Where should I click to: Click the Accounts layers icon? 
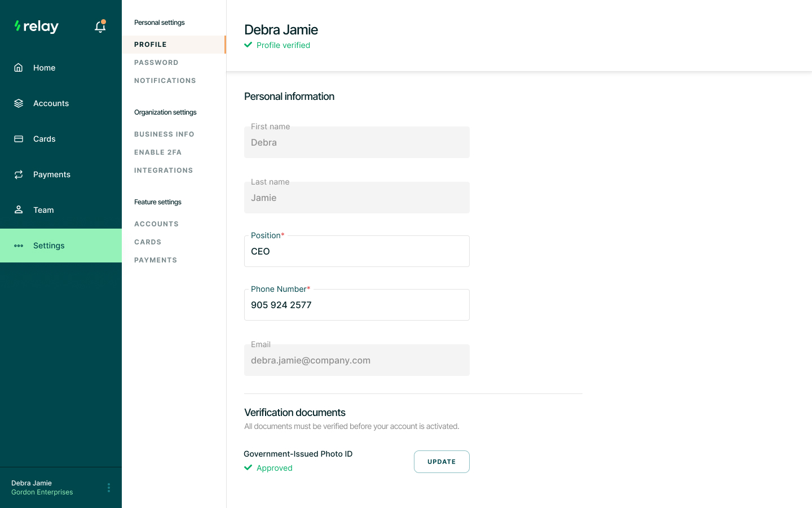coord(19,103)
